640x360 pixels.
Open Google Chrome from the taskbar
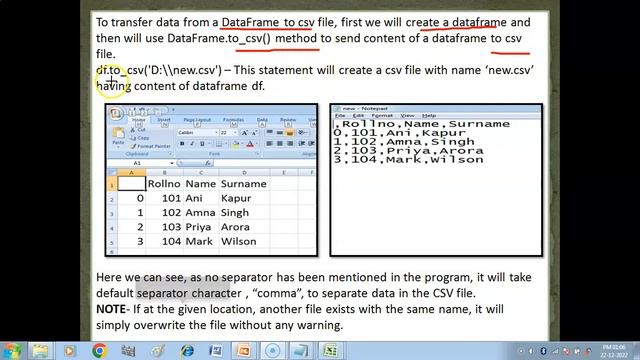(99, 351)
